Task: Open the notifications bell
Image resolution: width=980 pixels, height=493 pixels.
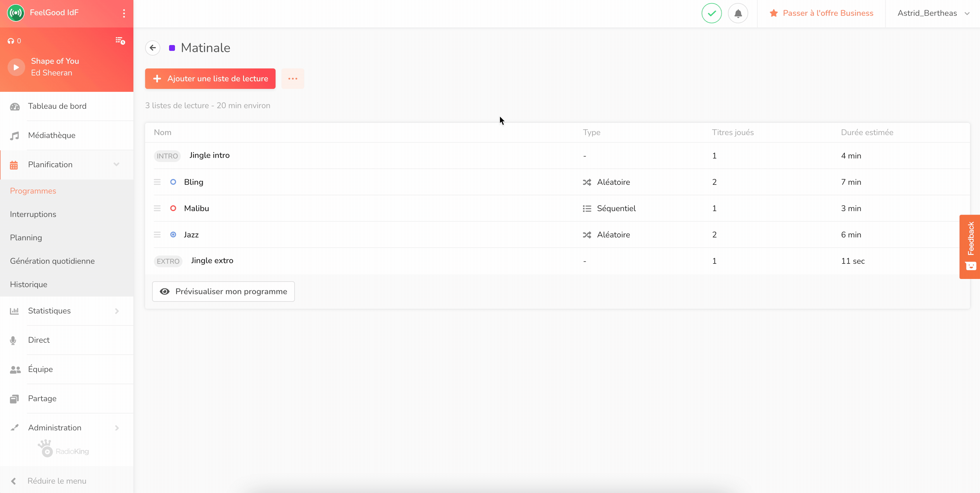Action: click(x=738, y=13)
